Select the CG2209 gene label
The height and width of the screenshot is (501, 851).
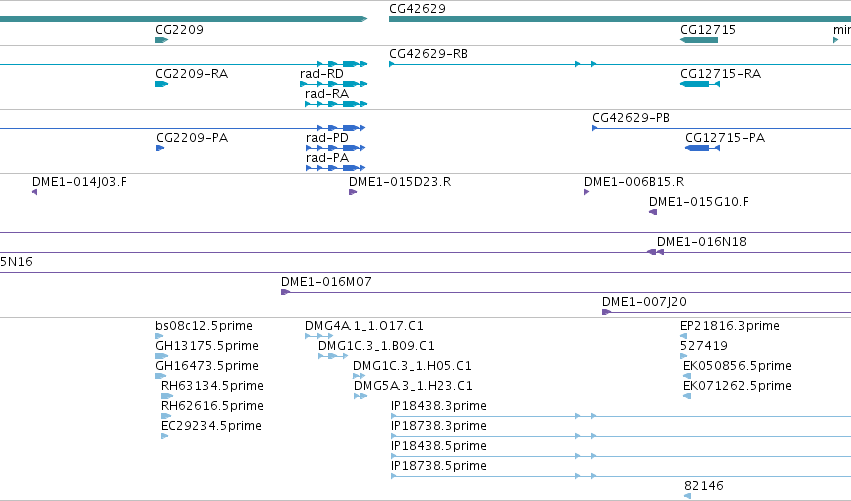point(180,29)
